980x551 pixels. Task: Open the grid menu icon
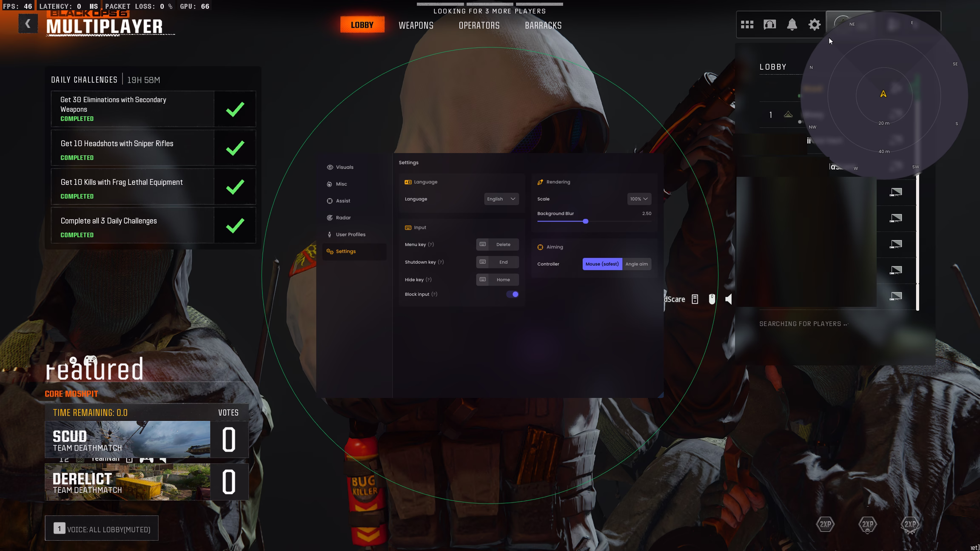click(747, 25)
